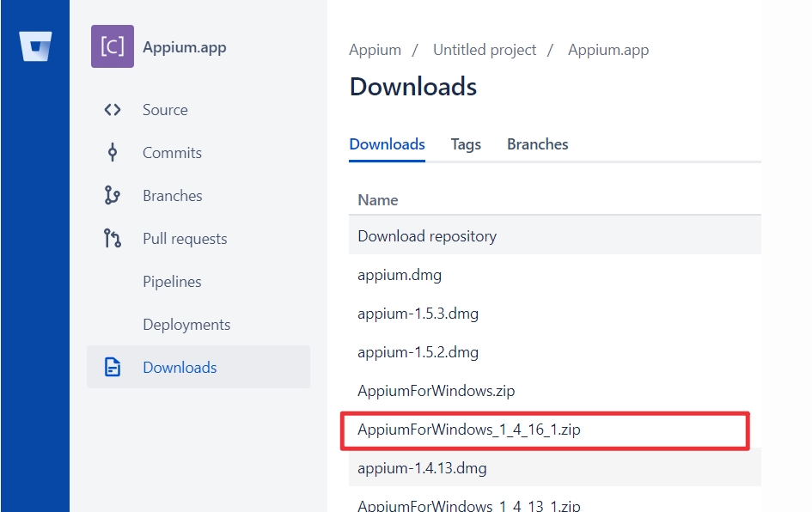The image size is (812, 512).
Task: Click the Download repository link
Action: coord(427,236)
